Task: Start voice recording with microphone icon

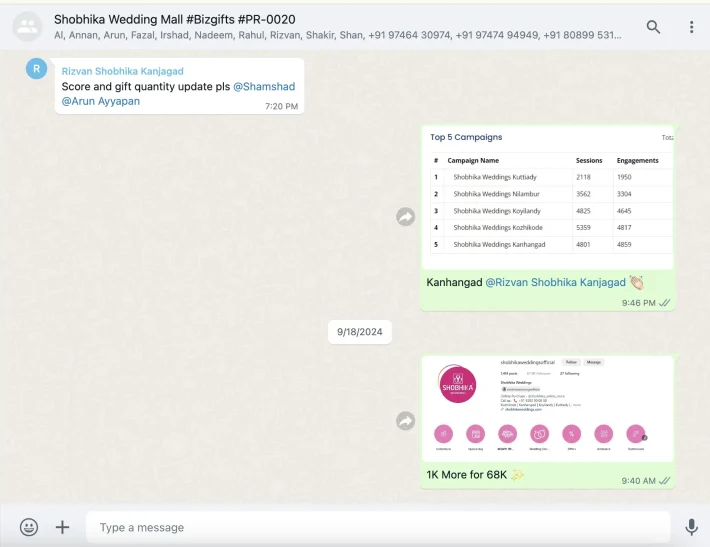Action: 691,527
